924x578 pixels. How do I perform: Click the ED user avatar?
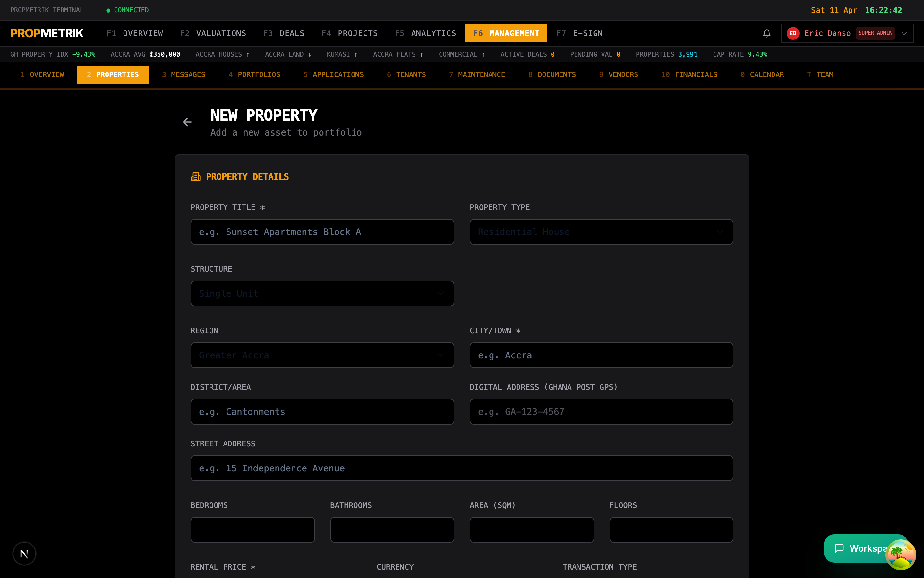click(x=793, y=33)
